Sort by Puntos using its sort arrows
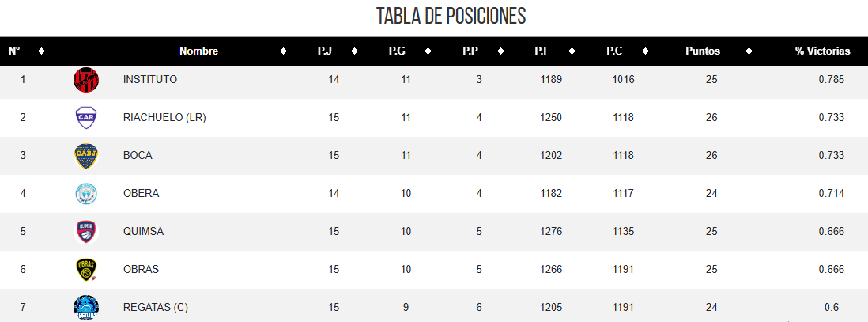Viewport: 868px width, 322px height. pyautogui.click(x=749, y=51)
